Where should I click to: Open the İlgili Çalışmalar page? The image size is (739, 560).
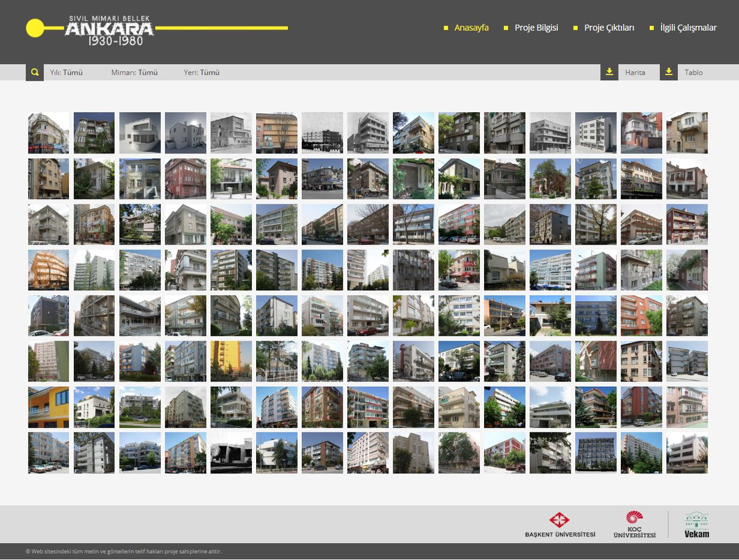coord(688,28)
